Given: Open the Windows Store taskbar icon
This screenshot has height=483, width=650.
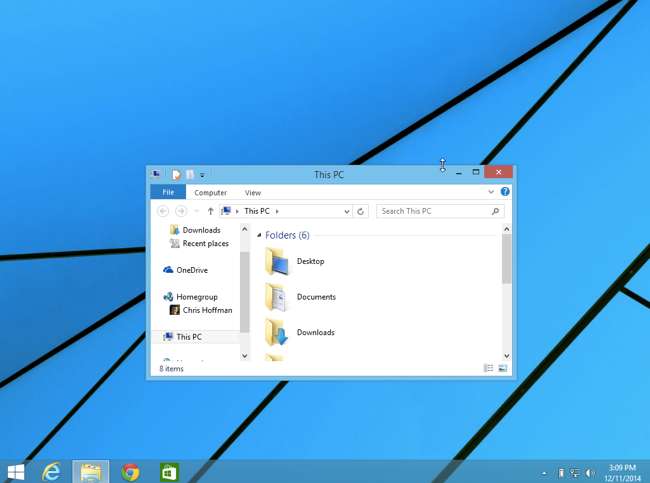Looking at the screenshot, I should [169, 471].
